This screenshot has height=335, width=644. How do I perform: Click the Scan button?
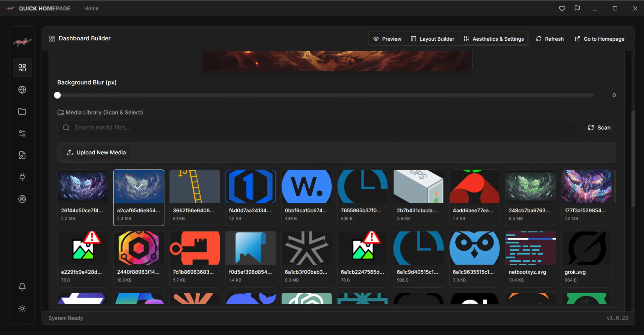click(599, 127)
